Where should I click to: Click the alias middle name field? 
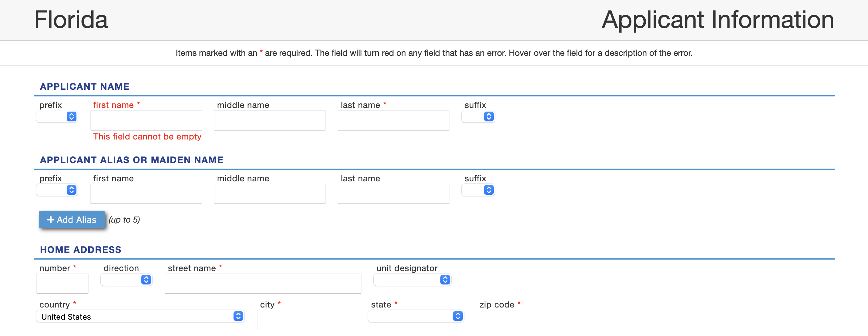click(x=270, y=194)
